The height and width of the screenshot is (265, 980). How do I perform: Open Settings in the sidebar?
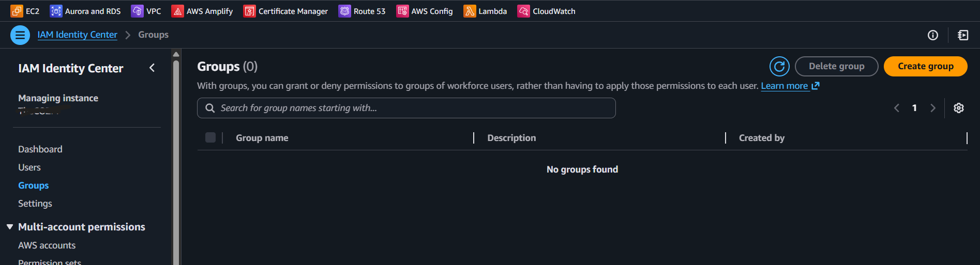tap(35, 204)
